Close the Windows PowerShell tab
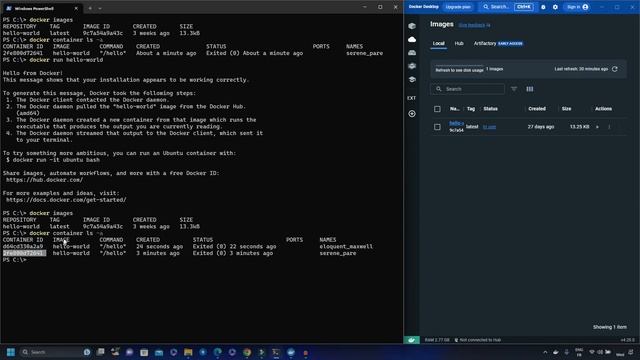Viewport: 640px width, 360px height. (x=76, y=8)
